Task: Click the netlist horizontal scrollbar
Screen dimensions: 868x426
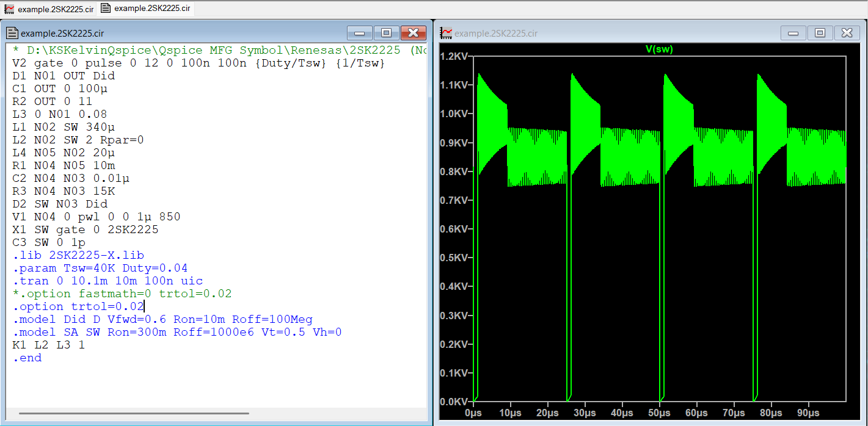Action: pos(133,414)
